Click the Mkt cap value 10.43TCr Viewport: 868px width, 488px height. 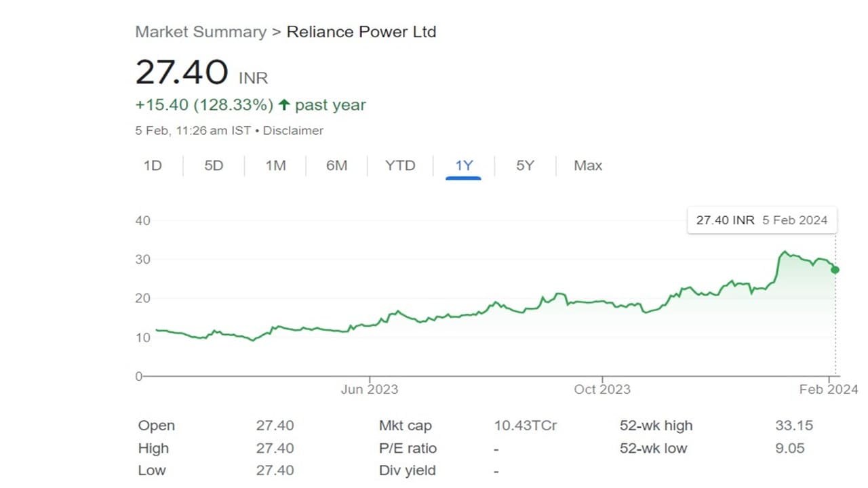pos(526,426)
